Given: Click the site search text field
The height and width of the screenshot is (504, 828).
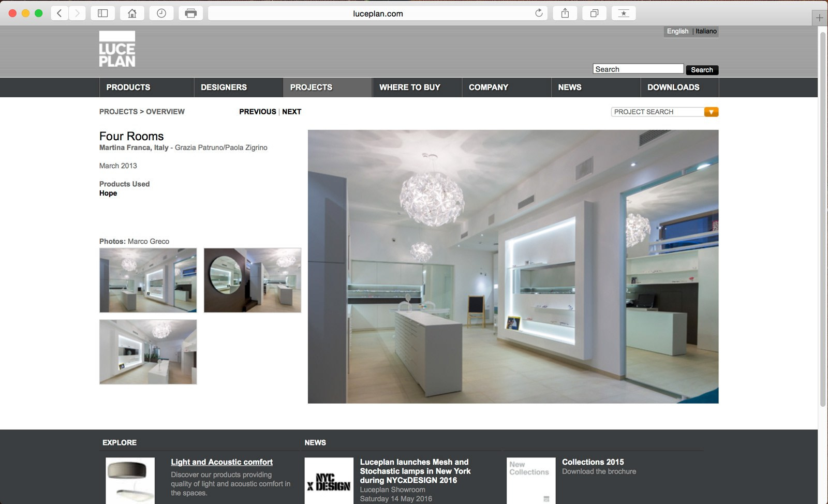Looking at the screenshot, I should pyautogui.click(x=638, y=69).
